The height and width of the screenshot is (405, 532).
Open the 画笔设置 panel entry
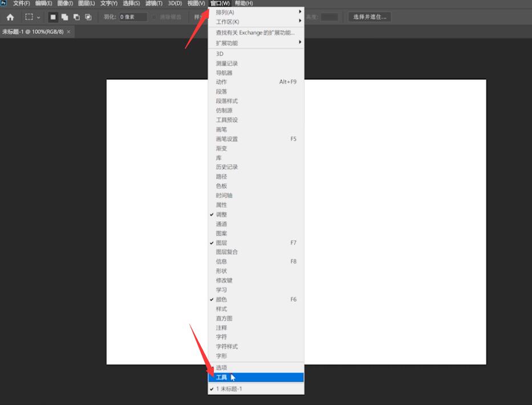[x=256, y=139]
